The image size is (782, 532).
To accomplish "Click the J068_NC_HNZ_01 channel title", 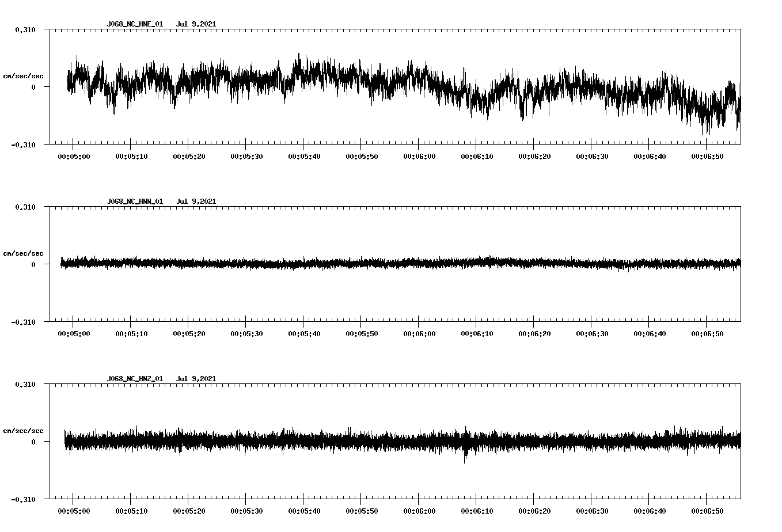I will [135, 379].
